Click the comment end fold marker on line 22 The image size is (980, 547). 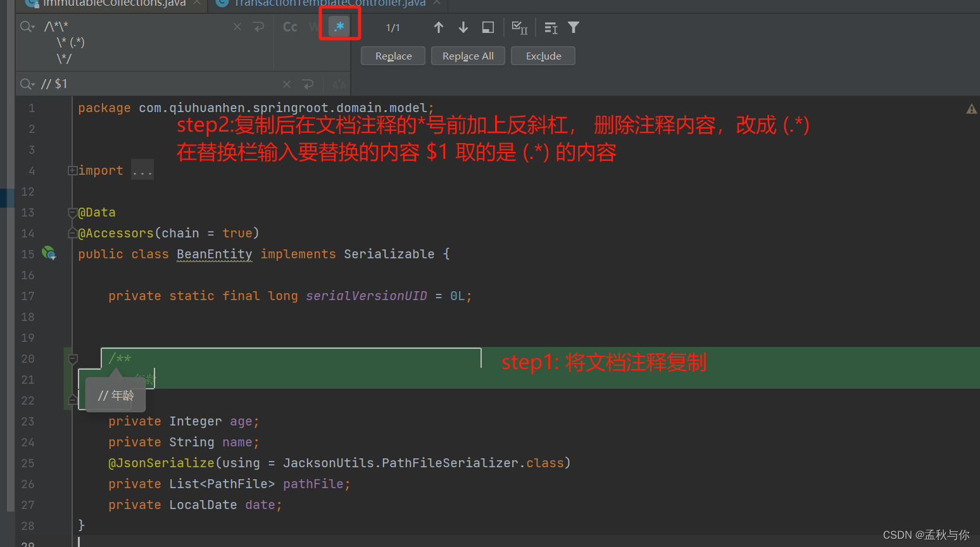(73, 400)
